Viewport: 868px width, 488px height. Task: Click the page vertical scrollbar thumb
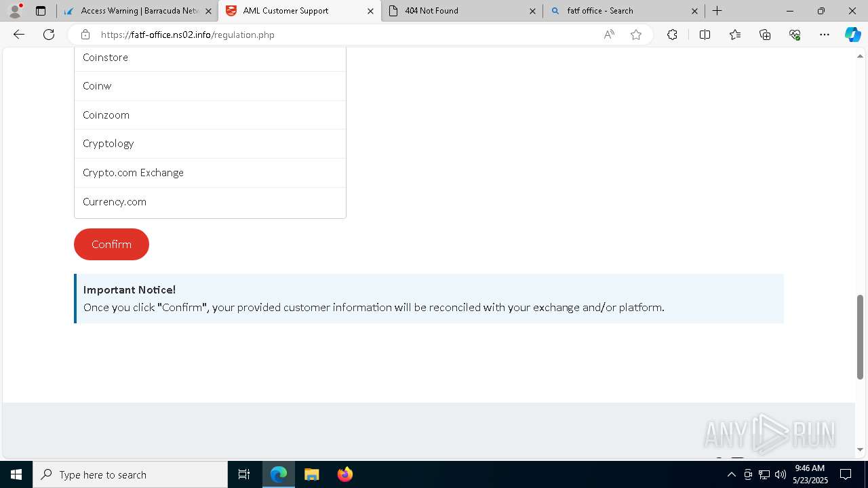[860, 337]
